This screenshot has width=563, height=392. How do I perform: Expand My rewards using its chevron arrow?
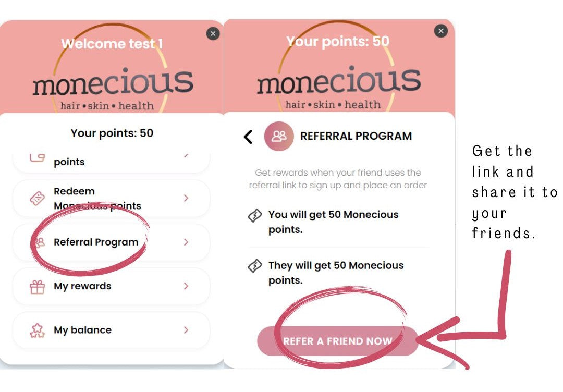tap(186, 286)
